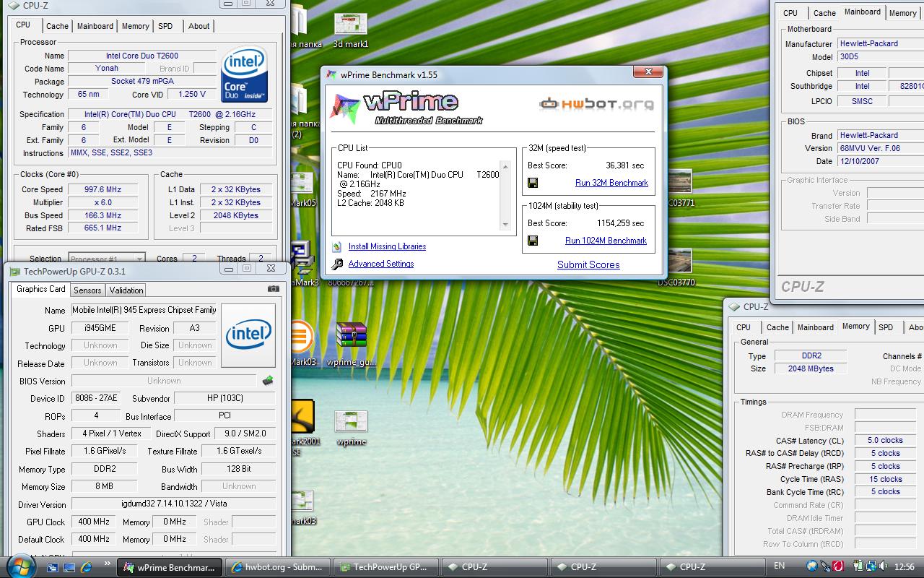Screen dimensions: 924x578
Task: Click the Submit Scores link
Action: pyautogui.click(x=588, y=264)
